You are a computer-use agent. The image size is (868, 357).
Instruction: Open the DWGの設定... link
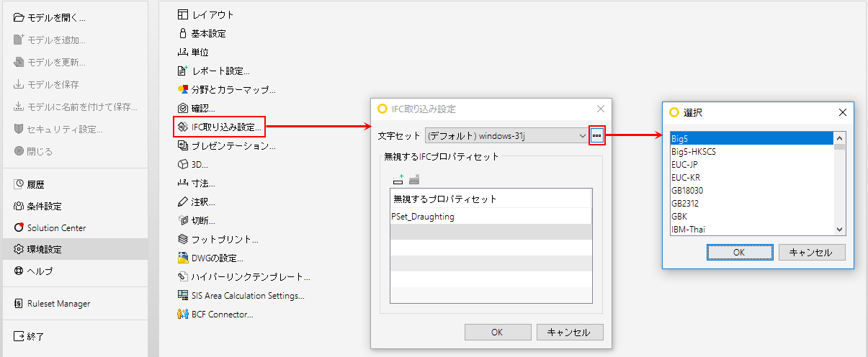point(217,258)
